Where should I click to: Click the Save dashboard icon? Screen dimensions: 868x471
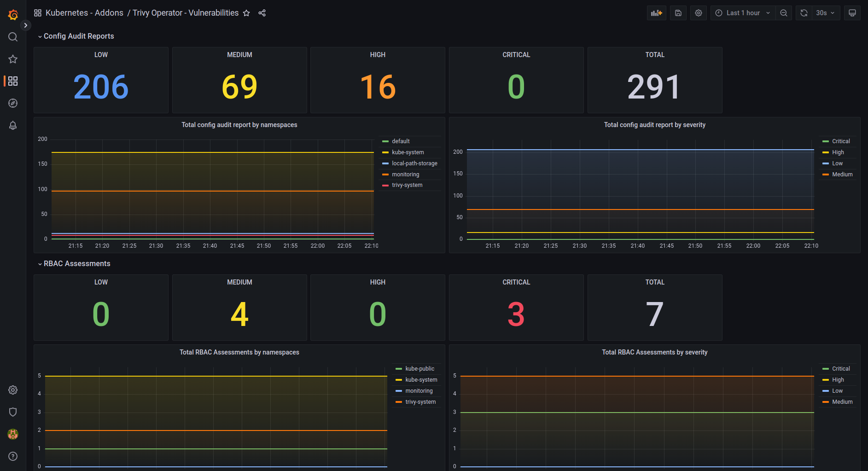tap(678, 13)
